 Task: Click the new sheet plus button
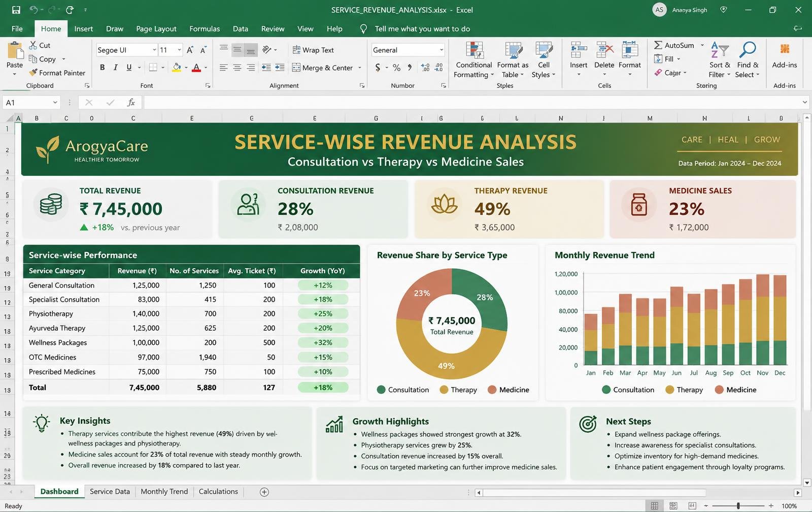pos(264,492)
